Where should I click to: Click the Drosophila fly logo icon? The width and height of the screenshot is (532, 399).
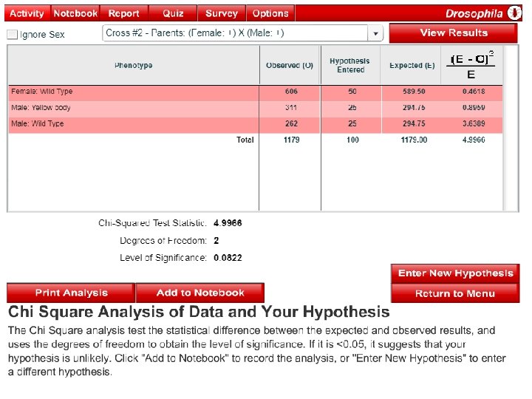coord(514,13)
